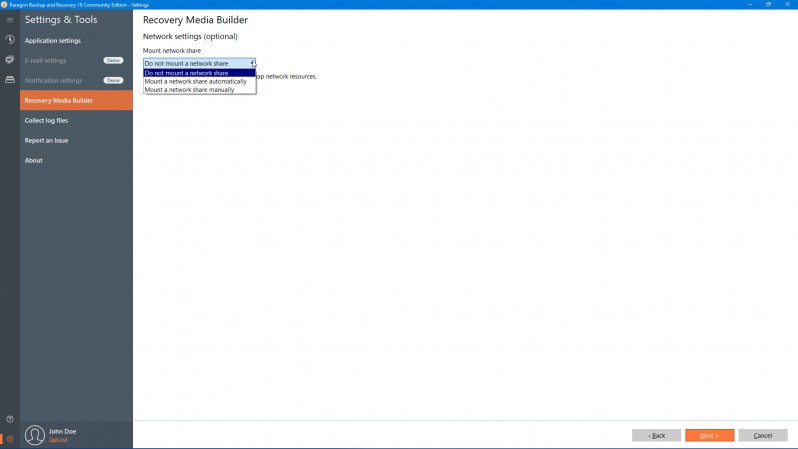Image resolution: width=798 pixels, height=449 pixels.
Task: Open Application settings section
Action: (x=53, y=41)
